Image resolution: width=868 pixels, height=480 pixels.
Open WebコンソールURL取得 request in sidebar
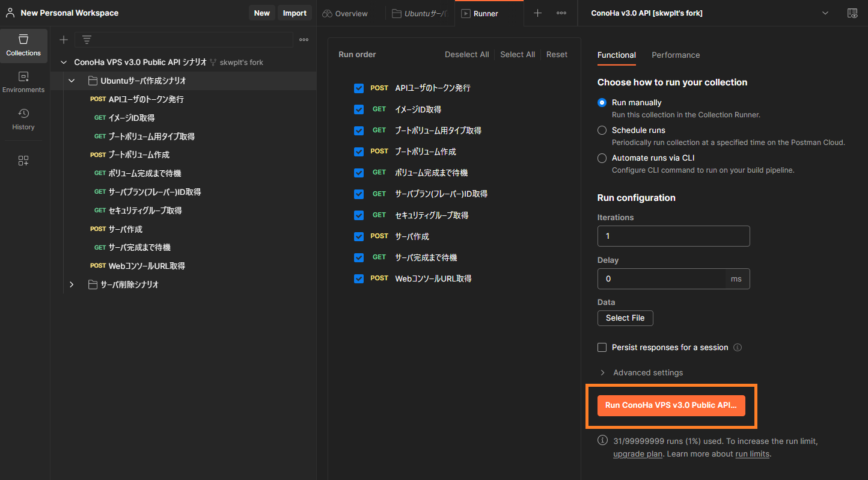[x=147, y=266]
